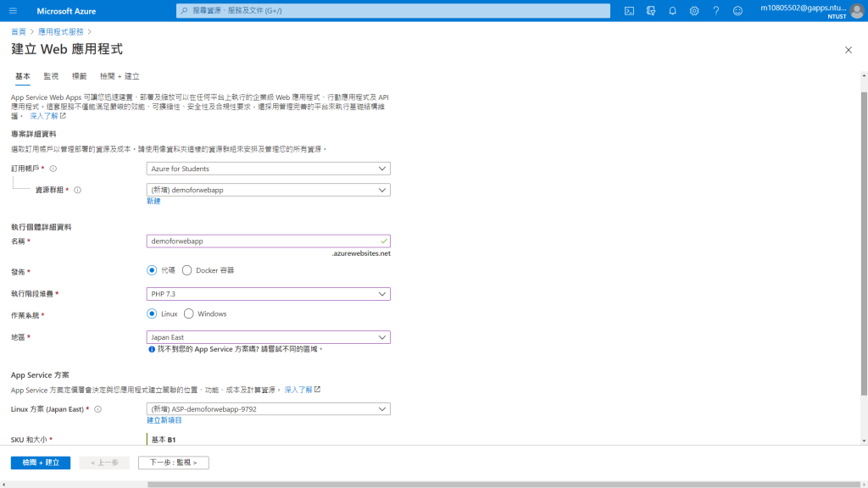Expand the Azure for Students subscription dropdown
The height and width of the screenshot is (488, 868).
268,169
